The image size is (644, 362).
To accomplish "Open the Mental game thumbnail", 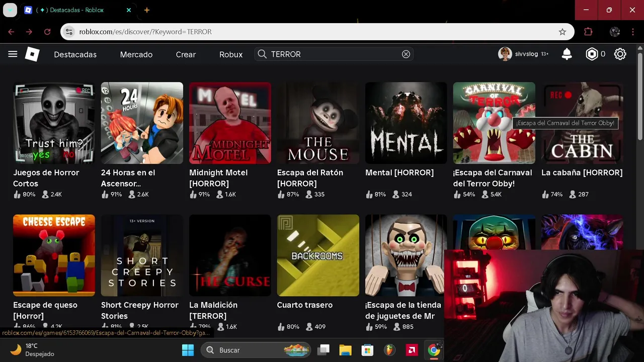I will (406, 123).
